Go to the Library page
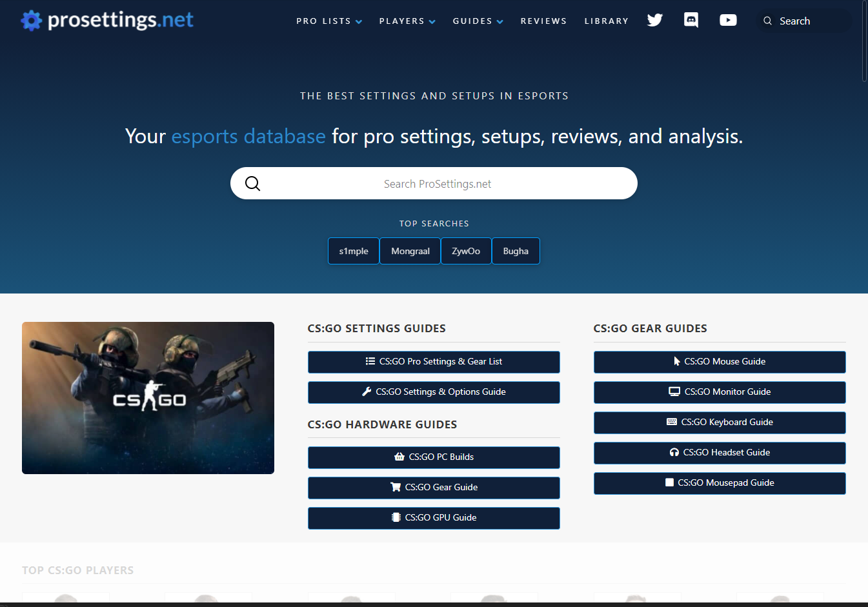 606,21
